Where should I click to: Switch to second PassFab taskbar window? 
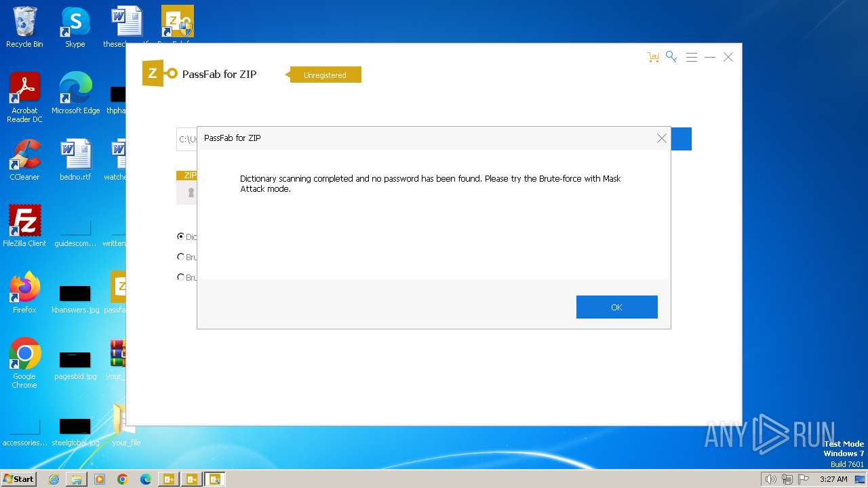click(x=192, y=479)
